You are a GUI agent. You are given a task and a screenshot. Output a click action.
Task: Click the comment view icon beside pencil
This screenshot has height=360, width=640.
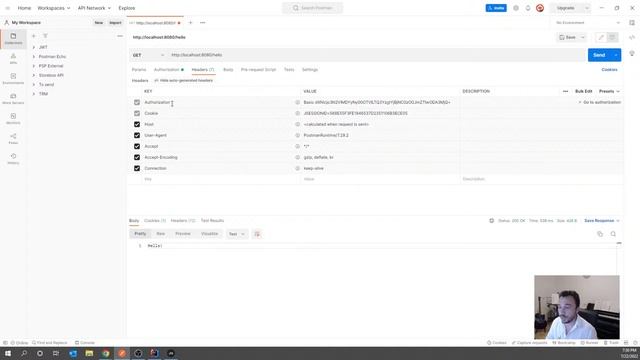click(x=612, y=37)
